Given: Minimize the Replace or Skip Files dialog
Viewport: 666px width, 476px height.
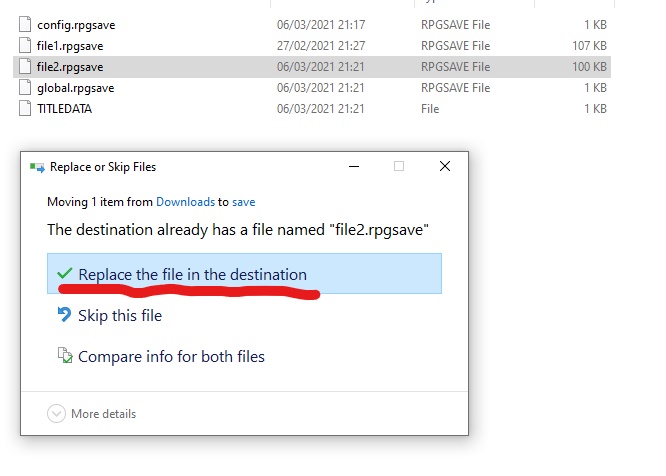Looking at the screenshot, I should coord(352,167).
